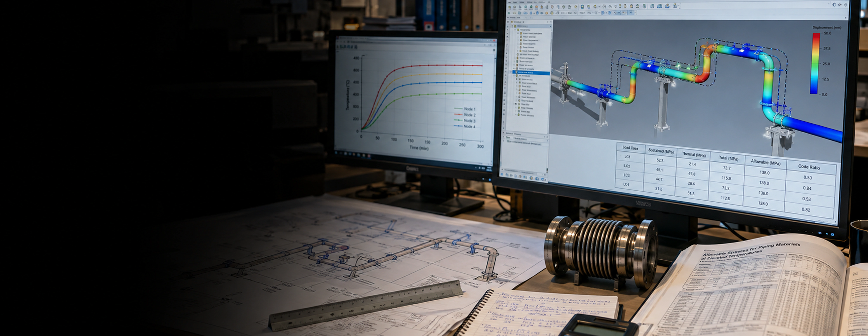Select the highlighted blue row in the model tree
The image size is (868, 336).
531,73
